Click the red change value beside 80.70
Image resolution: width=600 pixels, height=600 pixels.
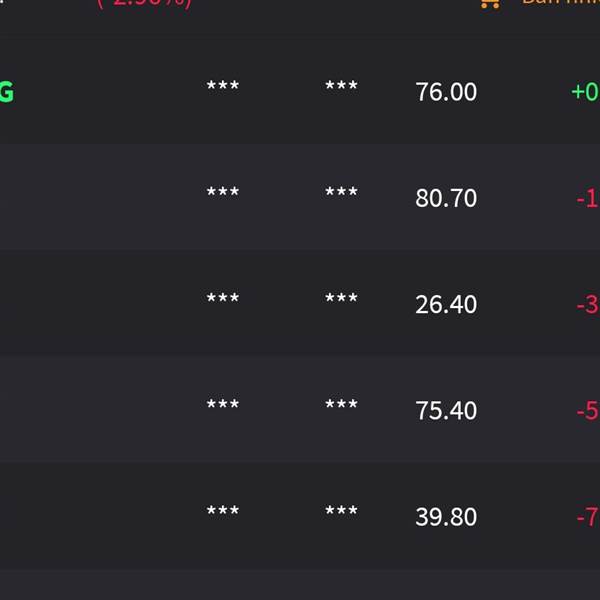pyautogui.click(x=588, y=198)
